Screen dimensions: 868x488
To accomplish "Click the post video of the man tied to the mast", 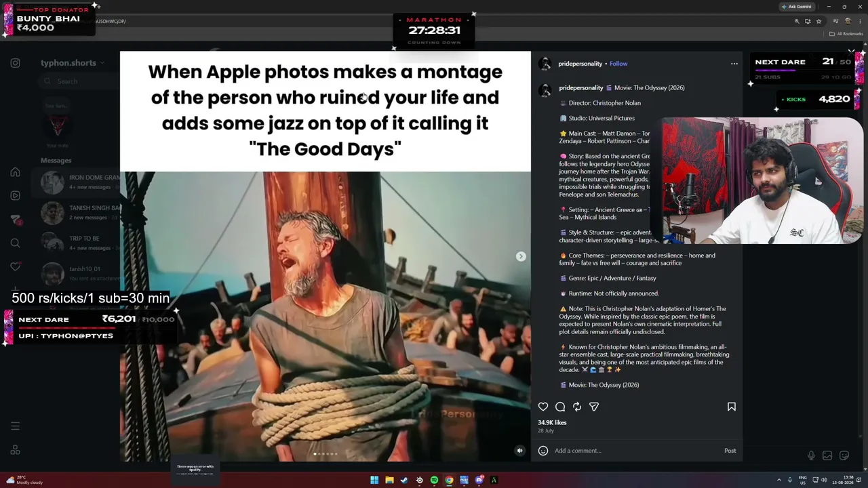I will click(x=325, y=317).
